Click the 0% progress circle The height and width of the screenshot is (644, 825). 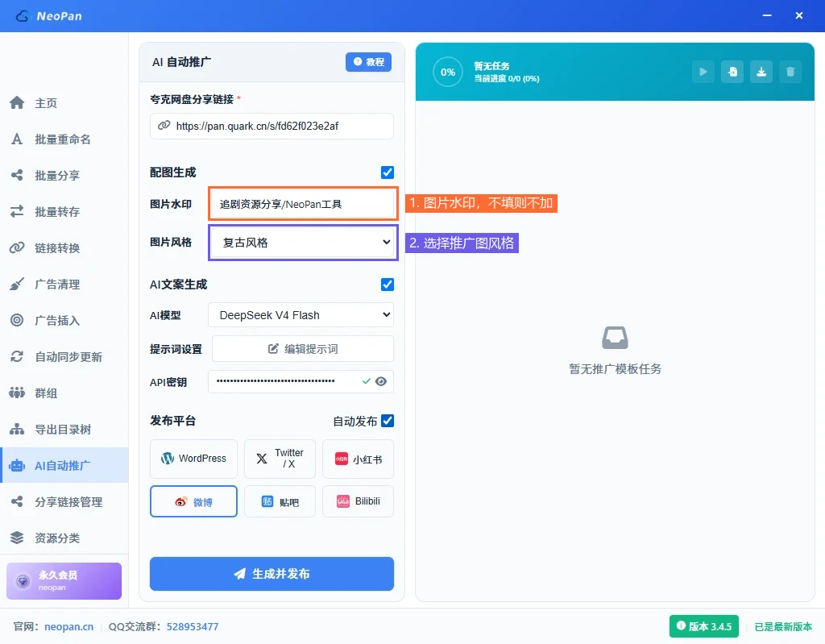pyautogui.click(x=448, y=73)
